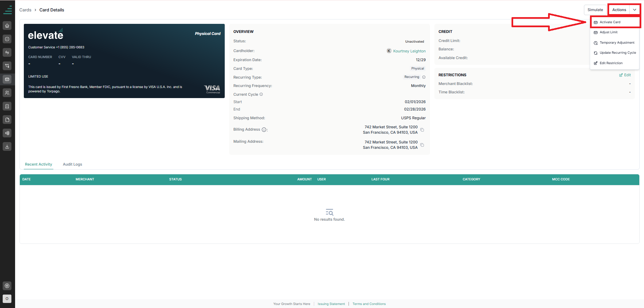The image size is (644, 308).
Task: Switch to the Audit Logs tab
Action: click(x=72, y=164)
